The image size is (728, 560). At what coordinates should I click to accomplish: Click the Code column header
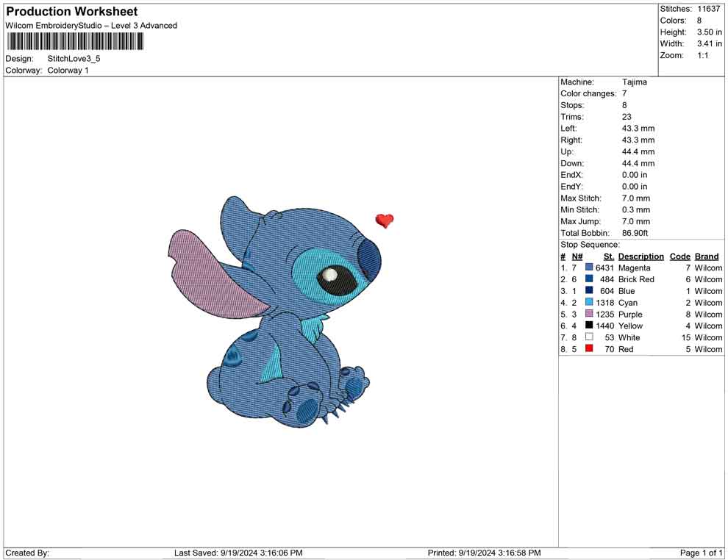pyautogui.click(x=679, y=256)
